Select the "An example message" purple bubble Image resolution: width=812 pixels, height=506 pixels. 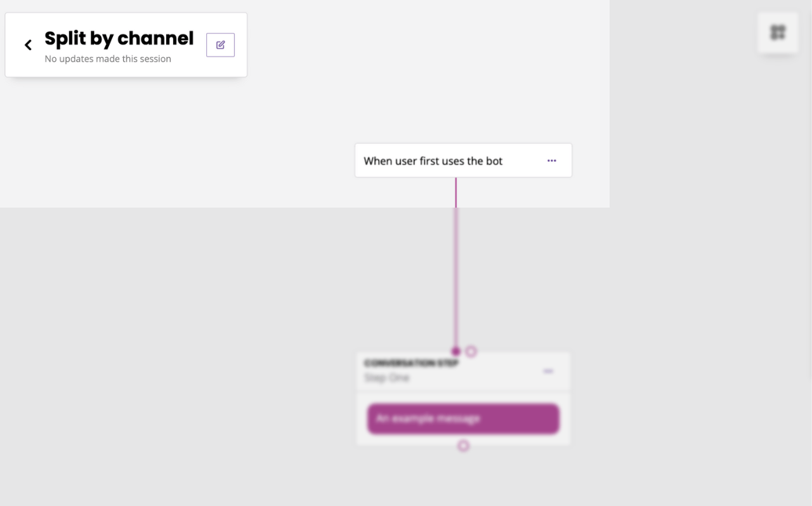[x=463, y=419]
